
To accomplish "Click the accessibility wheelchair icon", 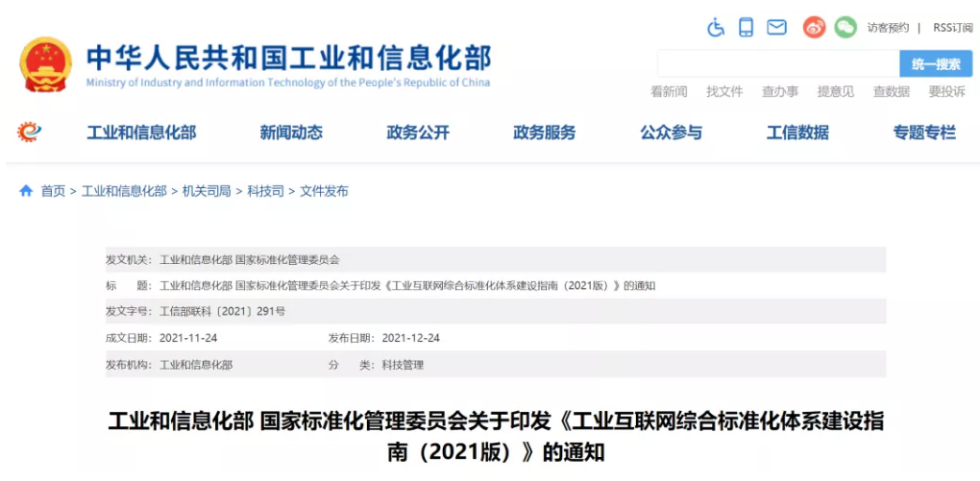I will point(716,28).
